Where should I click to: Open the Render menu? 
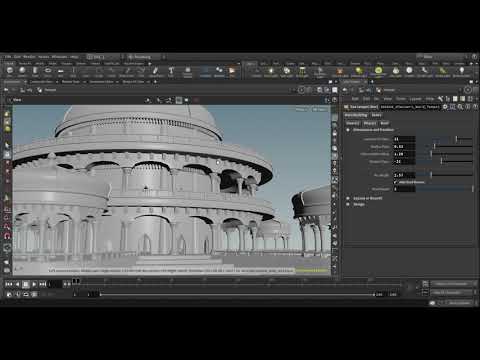click(29, 57)
